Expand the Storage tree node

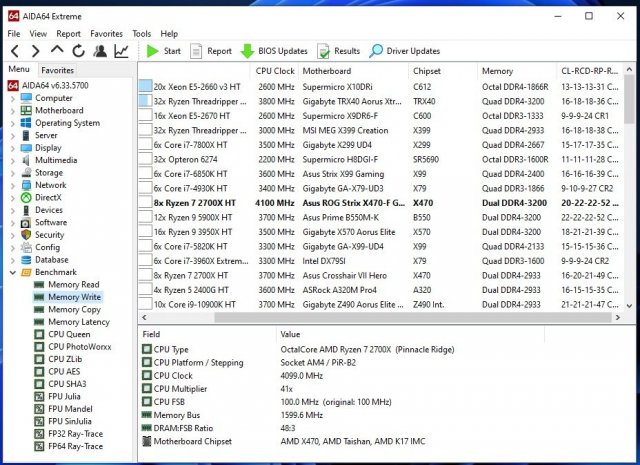pyautogui.click(x=13, y=173)
